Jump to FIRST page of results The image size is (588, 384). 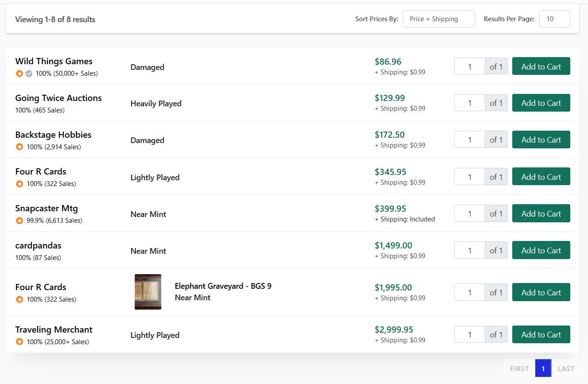[519, 368]
